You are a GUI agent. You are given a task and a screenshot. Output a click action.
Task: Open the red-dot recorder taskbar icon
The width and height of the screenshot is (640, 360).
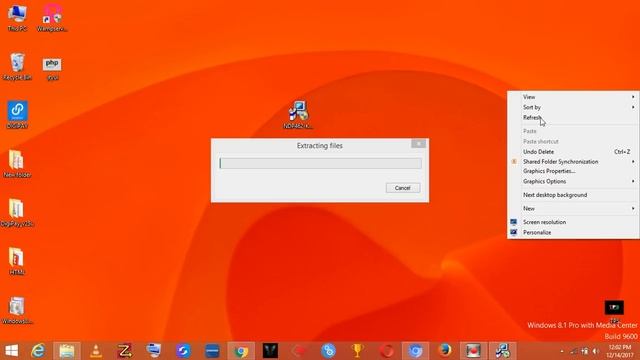pos(473,351)
